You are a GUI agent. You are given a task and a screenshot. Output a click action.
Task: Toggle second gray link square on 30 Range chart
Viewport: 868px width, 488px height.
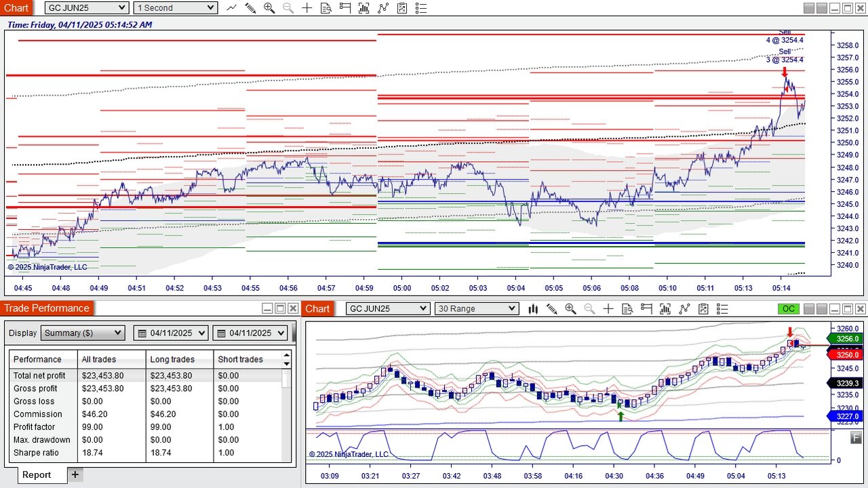click(821, 309)
